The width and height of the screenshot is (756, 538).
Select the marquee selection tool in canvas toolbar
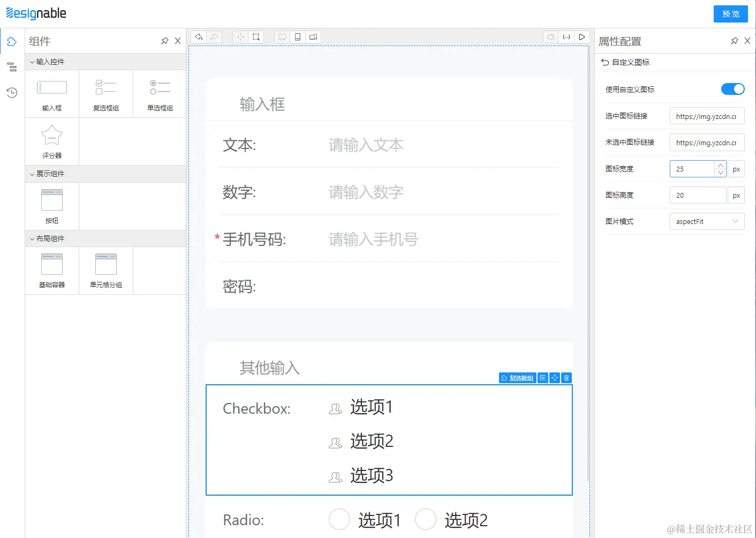255,36
